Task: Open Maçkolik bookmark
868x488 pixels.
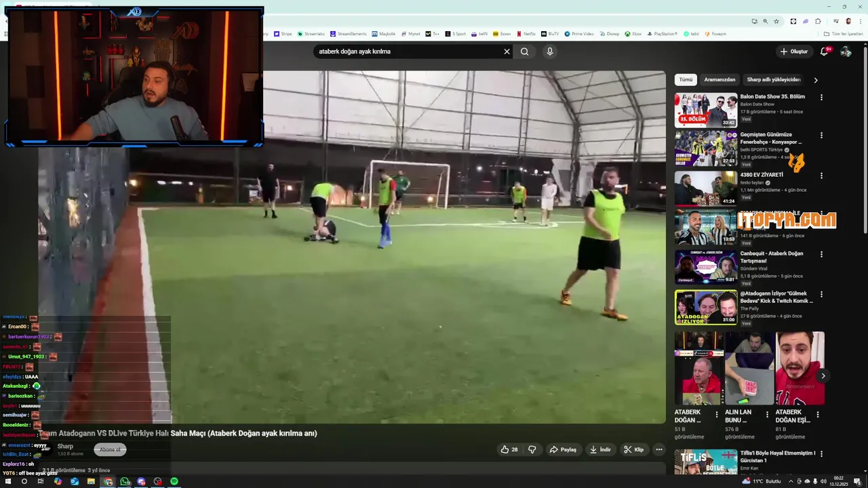Action: click(x=384, y=34)
